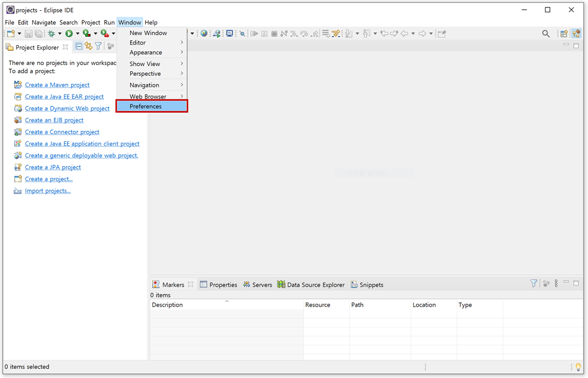Screen dimensions: 588x378
Task: Click the Terminate stop icon
Action: pyautogui.click(x=274, y=34)
